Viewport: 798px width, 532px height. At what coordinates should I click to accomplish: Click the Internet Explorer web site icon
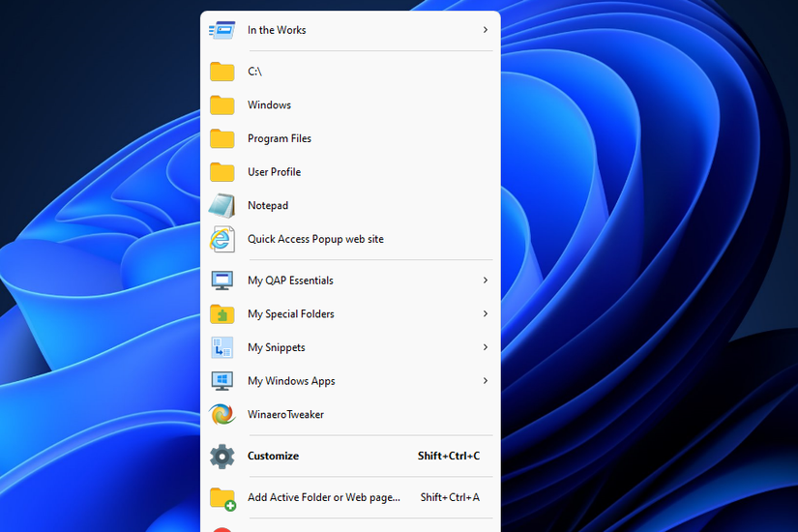[222, 239]
